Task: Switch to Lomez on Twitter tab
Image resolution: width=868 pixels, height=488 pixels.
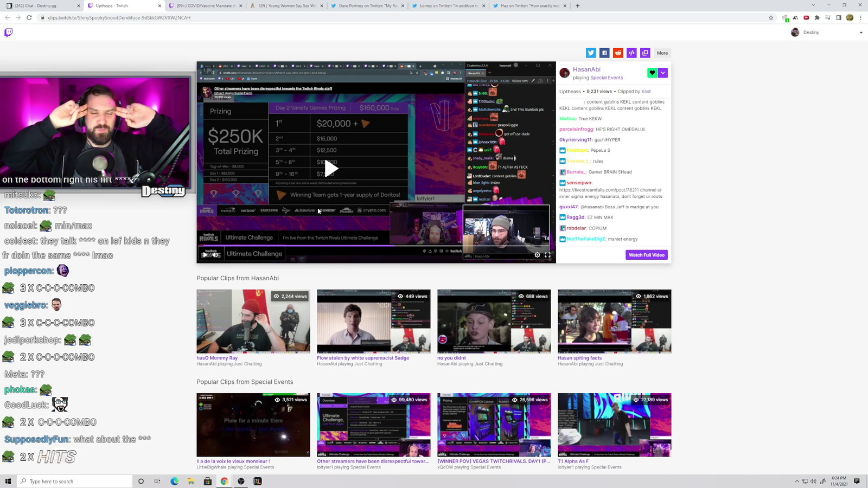Action: pyautogui.click(x=449, y=5)
